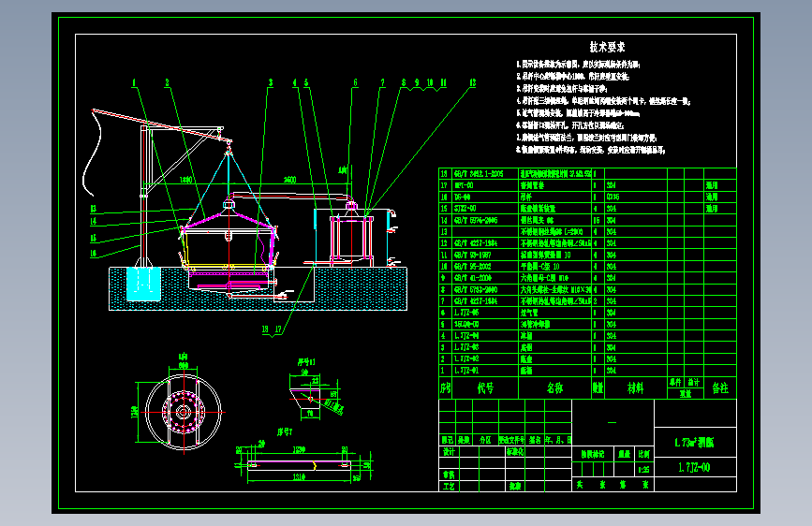
Task: Select the 通用 remark in parts row 16
Action: 712,197
